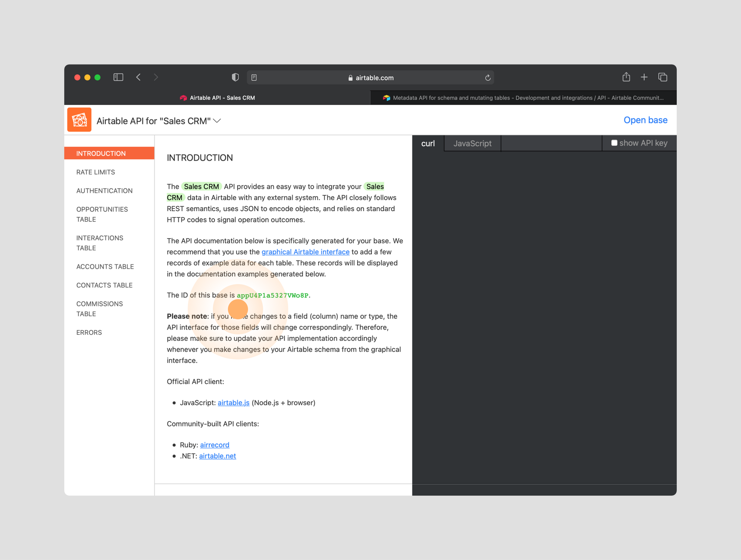Switch to the Metadata API browser tab
This screenshot has width=741, height=560.
click(523, 98)
